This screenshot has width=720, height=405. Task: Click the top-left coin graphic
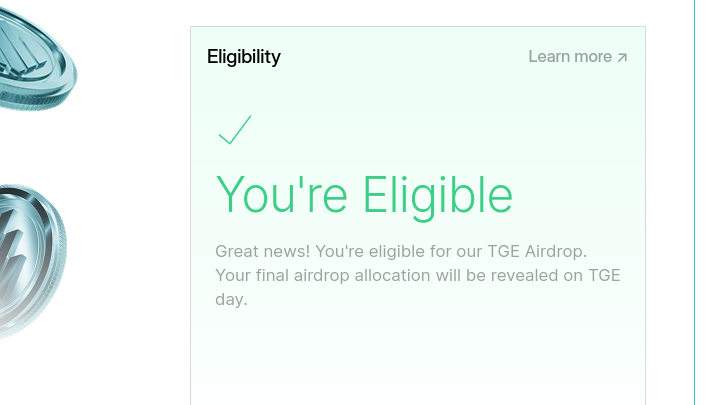(x=36, y=57)
